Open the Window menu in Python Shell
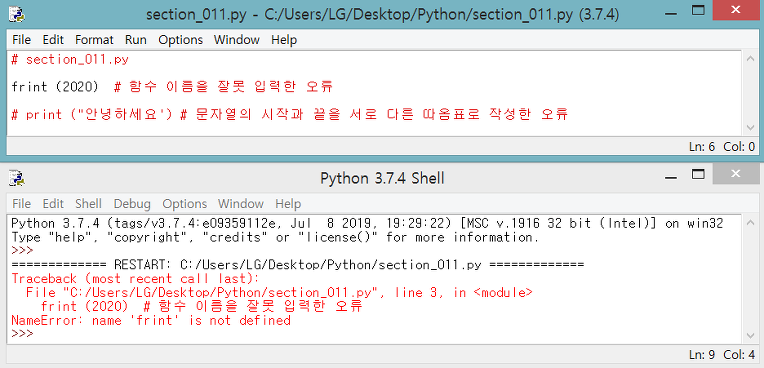The height and width of the screenshot is (368, 764). 241,203
